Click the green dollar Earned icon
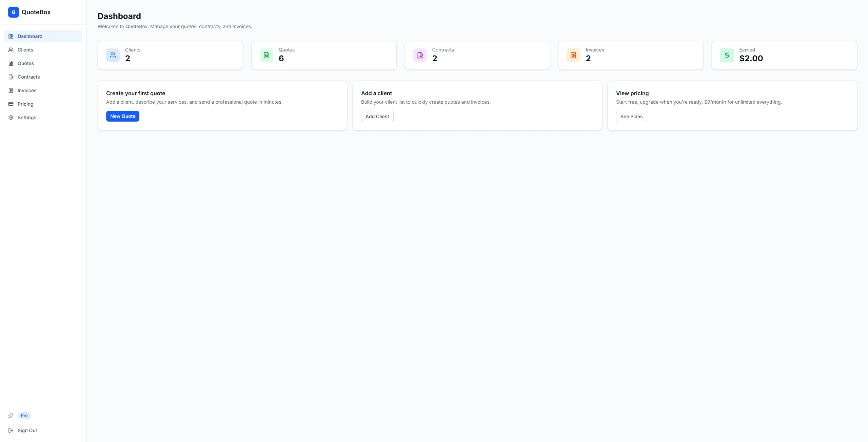 pos(727,55)
